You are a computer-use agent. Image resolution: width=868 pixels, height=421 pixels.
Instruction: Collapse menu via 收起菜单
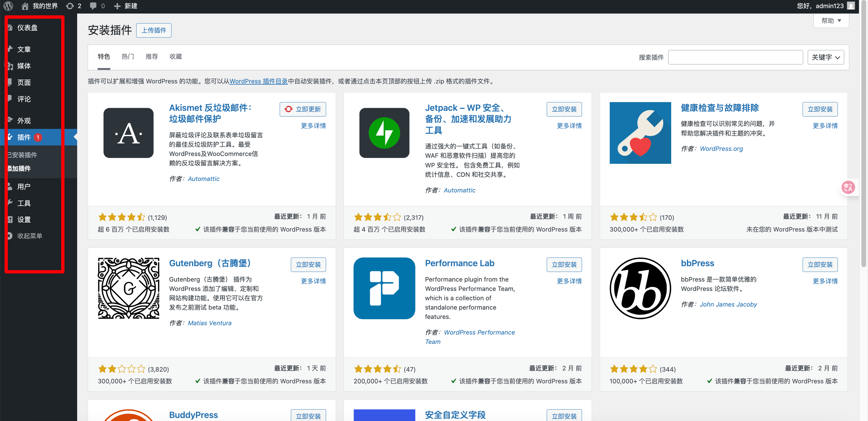[30, 236]
